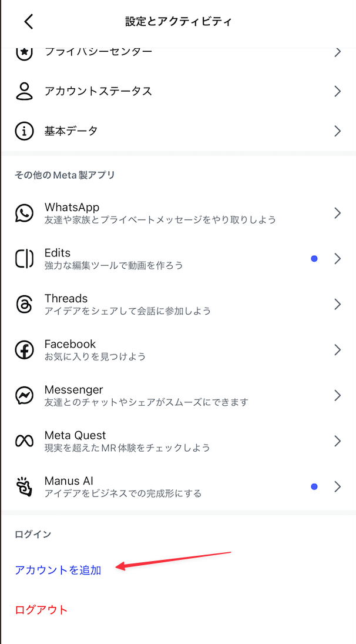Open the Manus AI app icon
Viewport: 356px width, 644px height.
[x=24, y=487]
